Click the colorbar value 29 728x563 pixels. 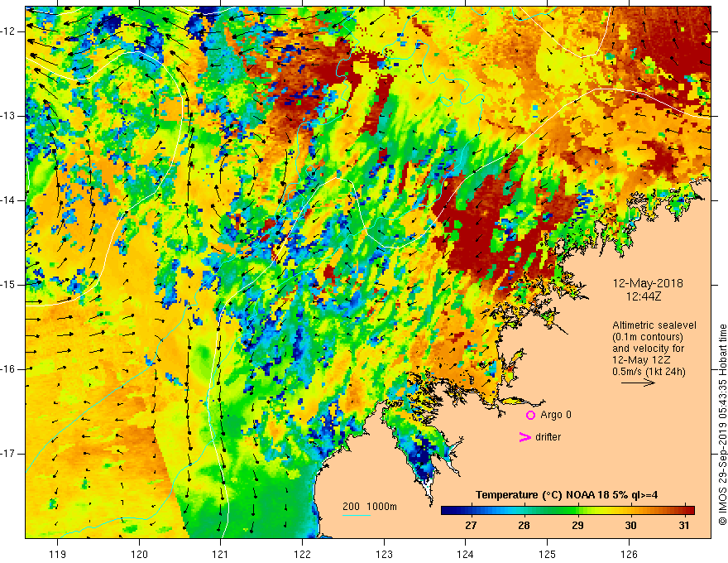pyautogui.click(x=577, y=526)
